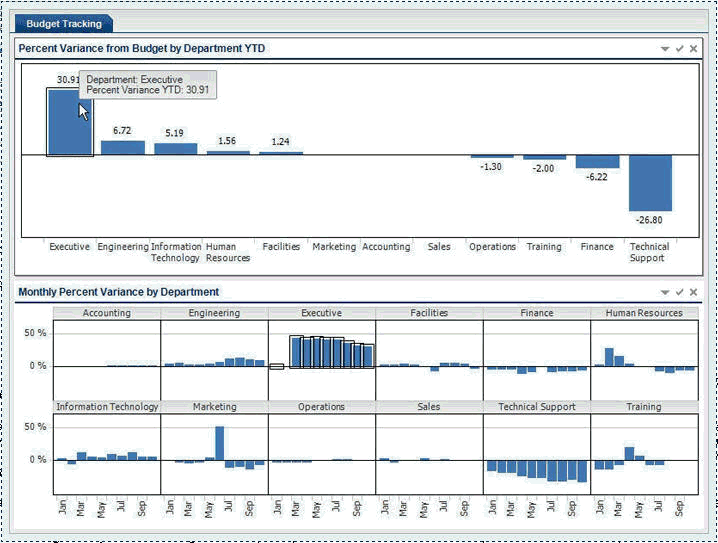Click the Operations bar labeled -1.30

tap(491, 157)
